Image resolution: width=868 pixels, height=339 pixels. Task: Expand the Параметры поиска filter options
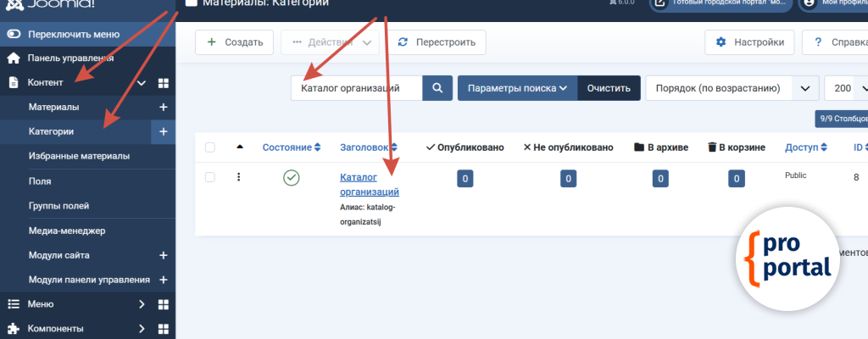(x=517, y=88)
